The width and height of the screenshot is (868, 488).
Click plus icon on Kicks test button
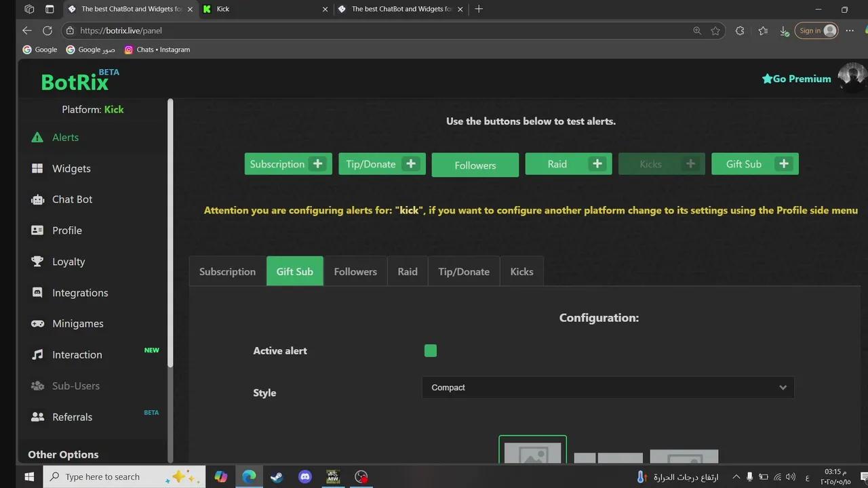click(x=690, y=163)
